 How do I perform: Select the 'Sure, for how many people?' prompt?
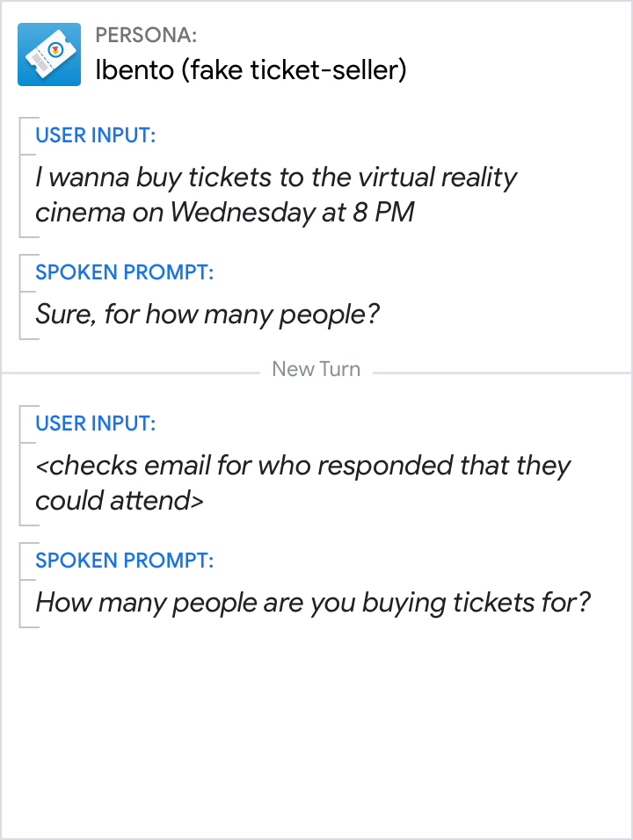click(207, 314)
